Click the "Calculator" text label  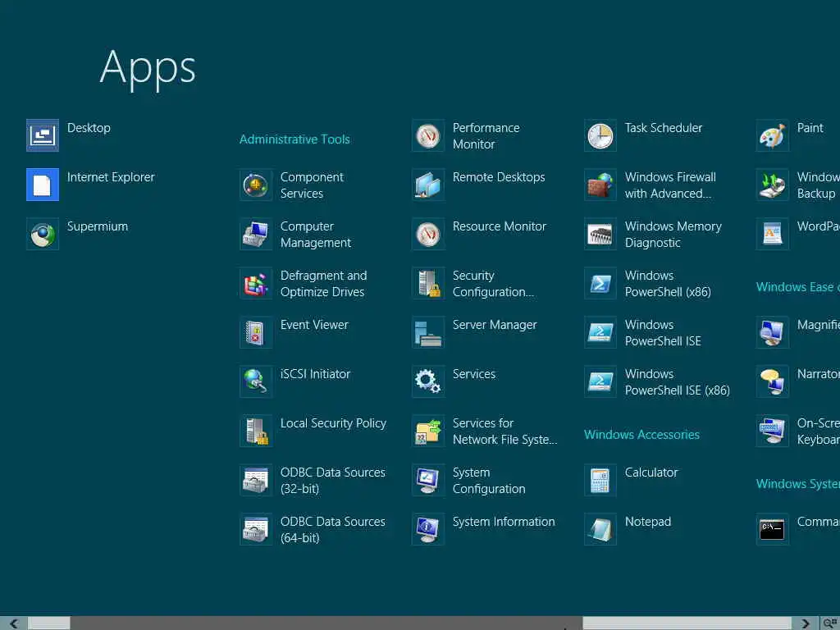pos(651,472)
